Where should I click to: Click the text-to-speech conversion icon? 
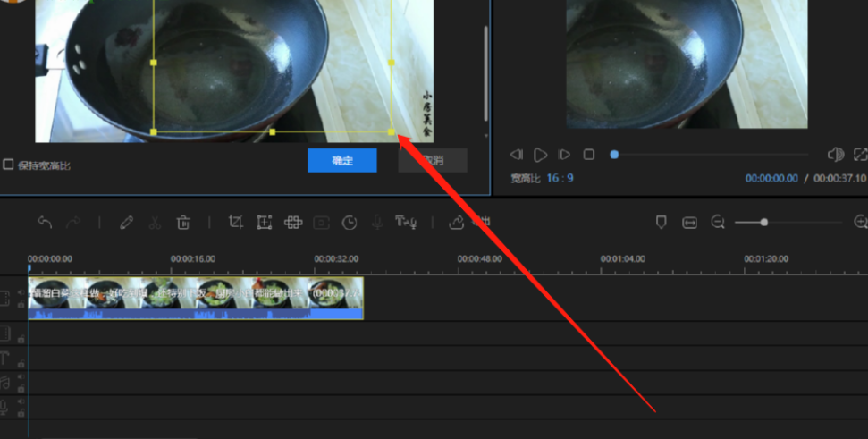pos(407,223)
